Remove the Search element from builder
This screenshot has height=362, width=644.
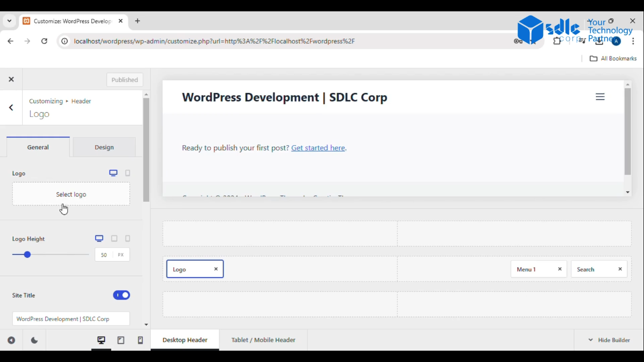coord(620,269)
